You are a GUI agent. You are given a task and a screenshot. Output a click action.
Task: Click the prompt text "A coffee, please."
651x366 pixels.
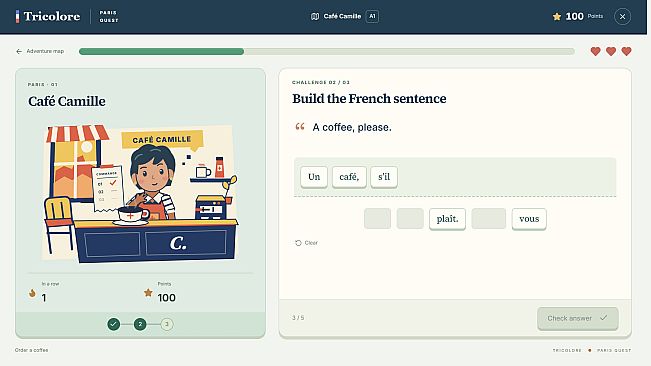[x=352, y=127]
